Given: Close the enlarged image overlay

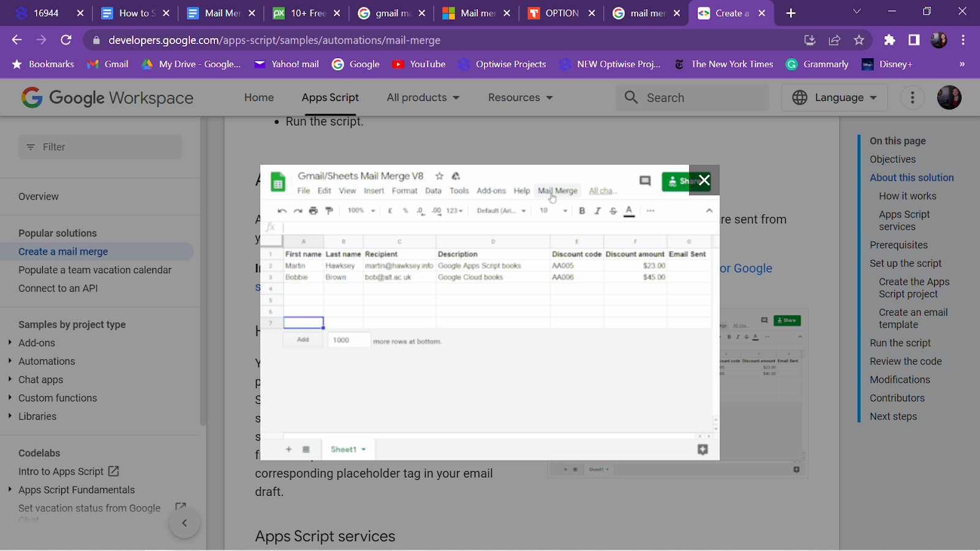Looking at the screenshot, I should pos(704,180).
